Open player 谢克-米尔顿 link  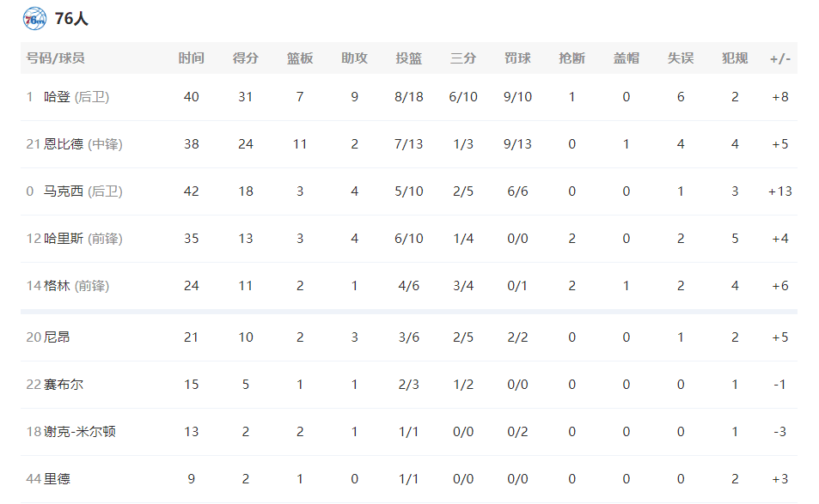79,432
